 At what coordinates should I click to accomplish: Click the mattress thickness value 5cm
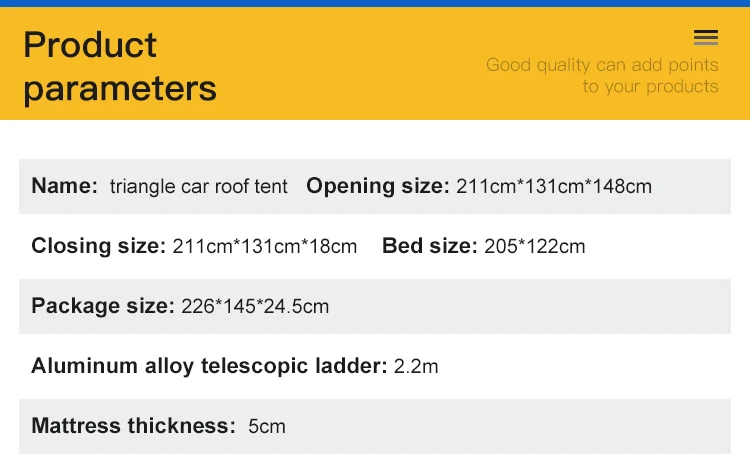pyautogui.click(x=267, y=426)
